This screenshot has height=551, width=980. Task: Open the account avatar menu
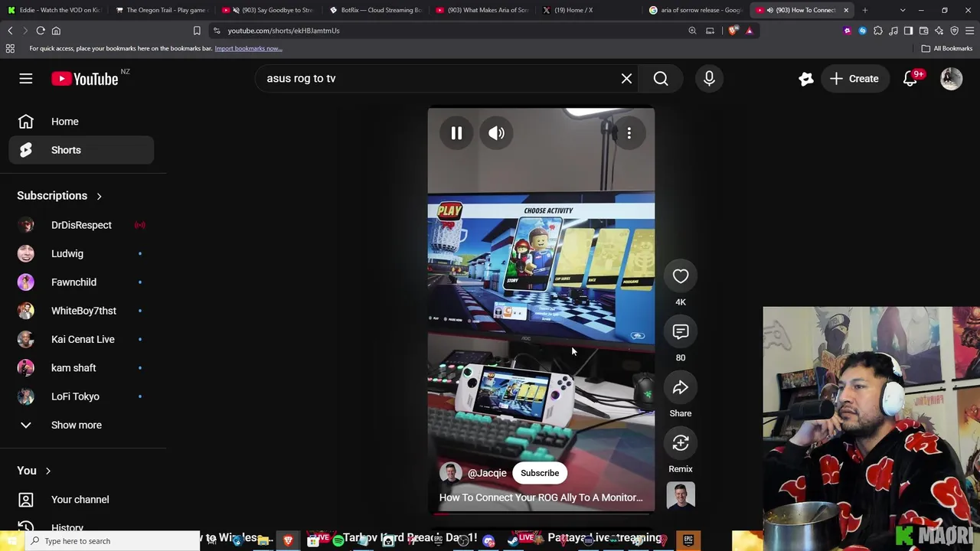(x=951, y=79)
